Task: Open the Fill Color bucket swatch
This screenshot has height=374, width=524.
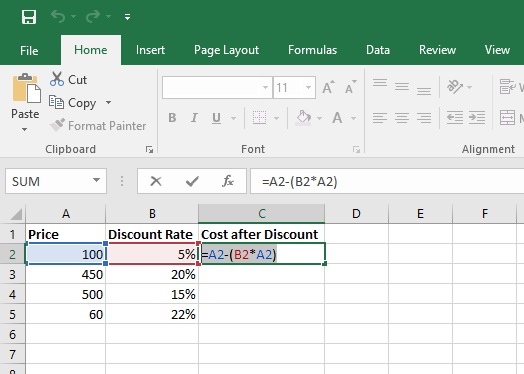Action: pyautogui.click(x=304, y=118)
